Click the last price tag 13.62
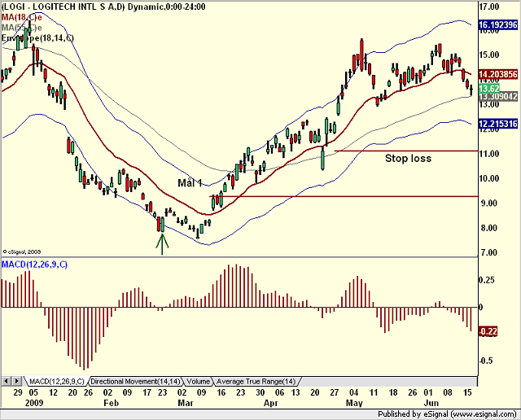 pos(489,89)
